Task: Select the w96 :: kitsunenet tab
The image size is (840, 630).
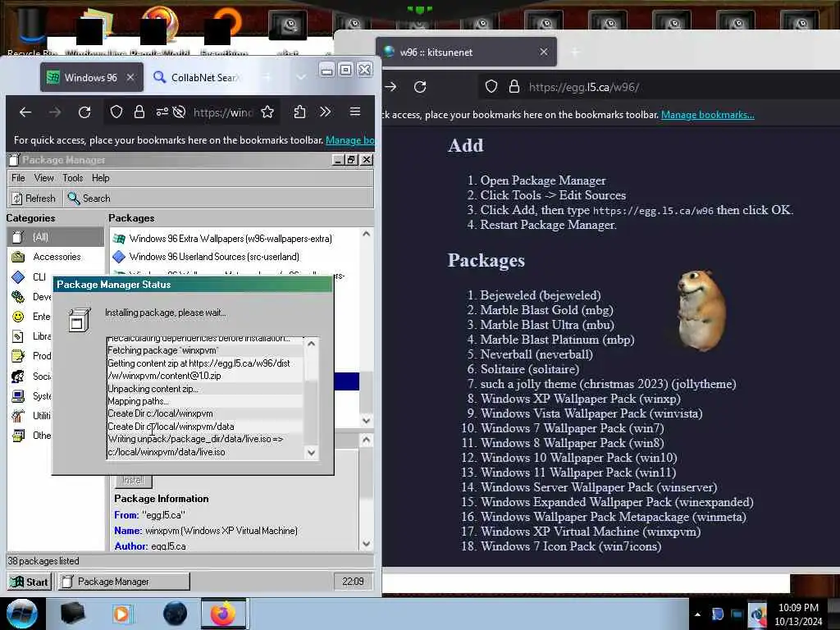Action: 466,52
